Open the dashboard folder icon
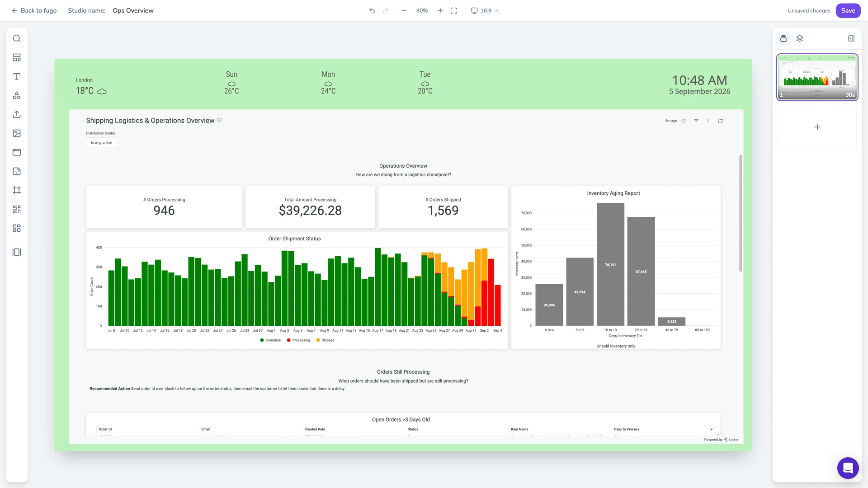This screenshot has width=868, height=488. pyautogui.click(x=721, y=121)
